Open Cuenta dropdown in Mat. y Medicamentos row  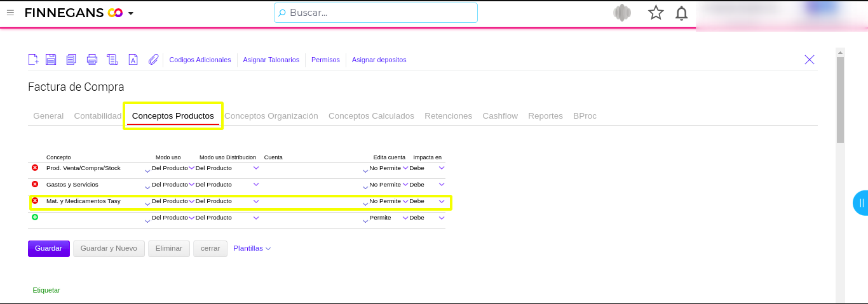(x=365, y=203)
